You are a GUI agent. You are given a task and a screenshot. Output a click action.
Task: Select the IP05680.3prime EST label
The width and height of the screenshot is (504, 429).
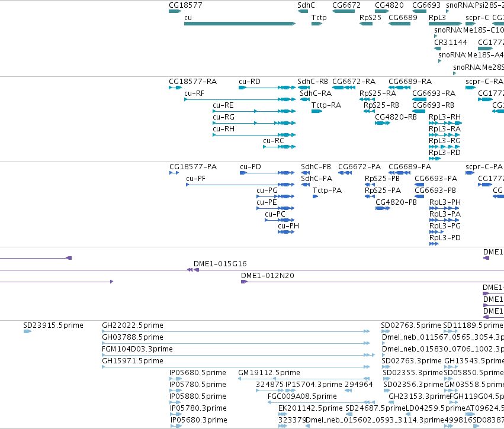click(198, 420)
